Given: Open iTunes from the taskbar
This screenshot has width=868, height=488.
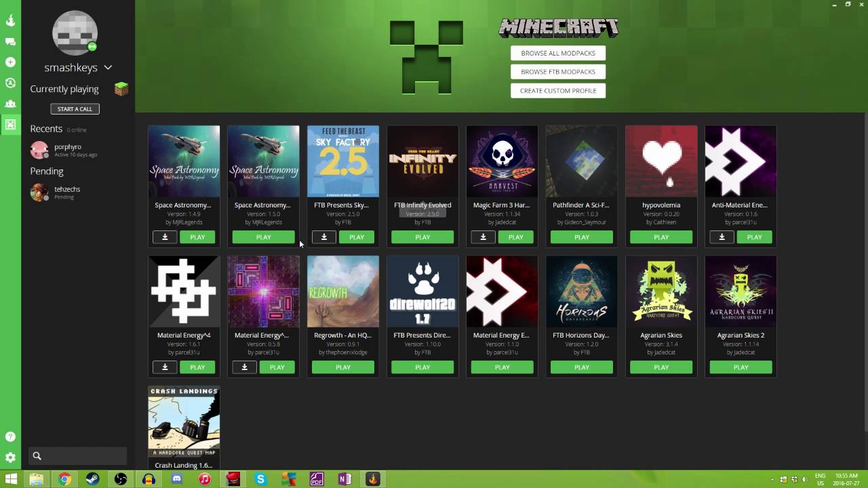Looking at the screenshot, I should (x=205, y=479).
